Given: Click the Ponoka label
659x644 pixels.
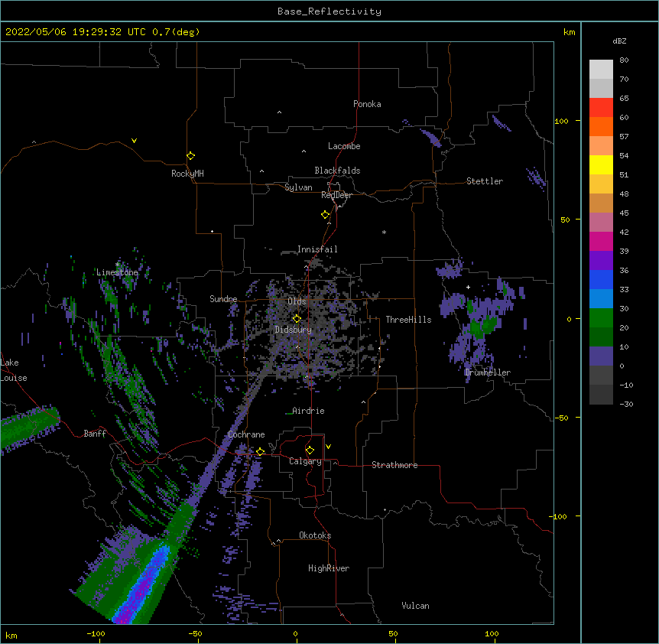Looking at the screenshot, I should tap(367, 104).
